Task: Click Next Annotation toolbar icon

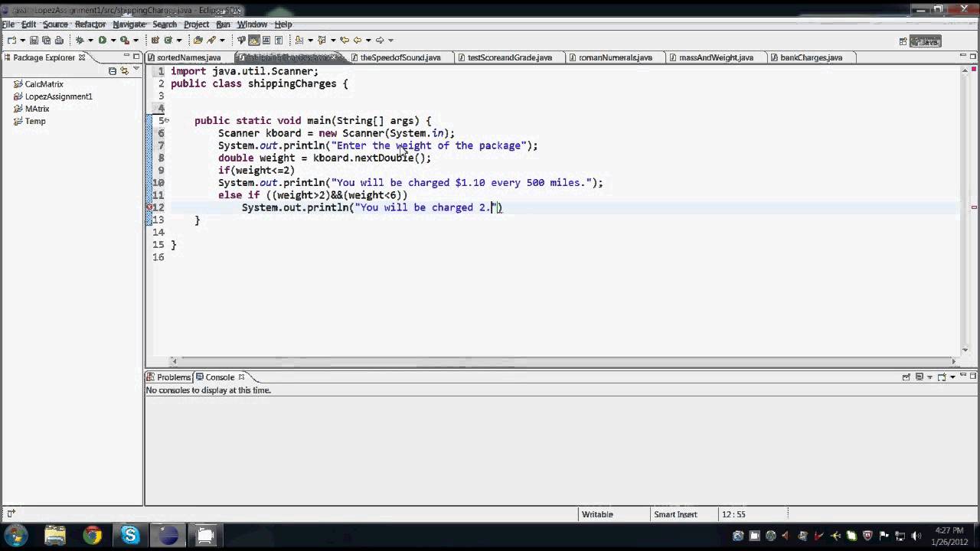Action: tap(299, 40)
